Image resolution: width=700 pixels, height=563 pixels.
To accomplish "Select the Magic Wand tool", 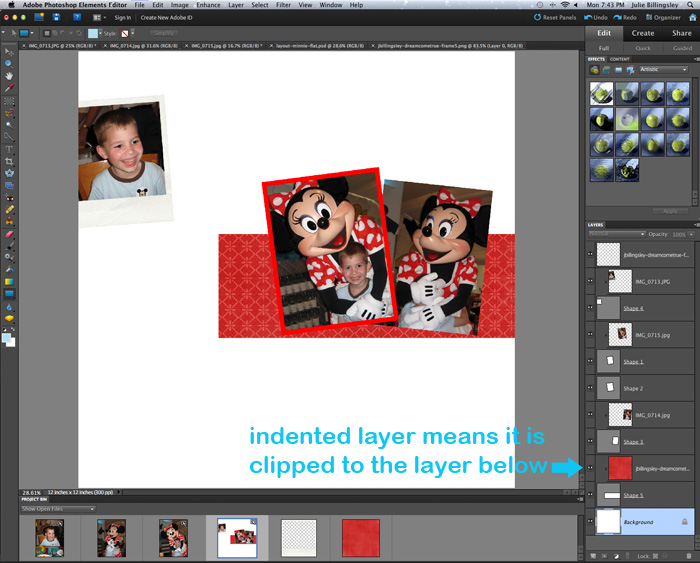I will 9,125.
